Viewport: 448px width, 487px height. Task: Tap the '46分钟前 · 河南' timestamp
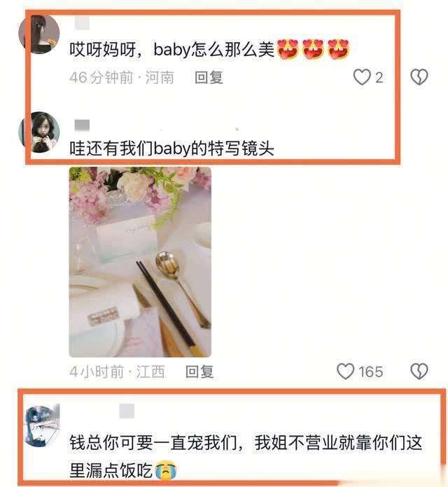122,77
